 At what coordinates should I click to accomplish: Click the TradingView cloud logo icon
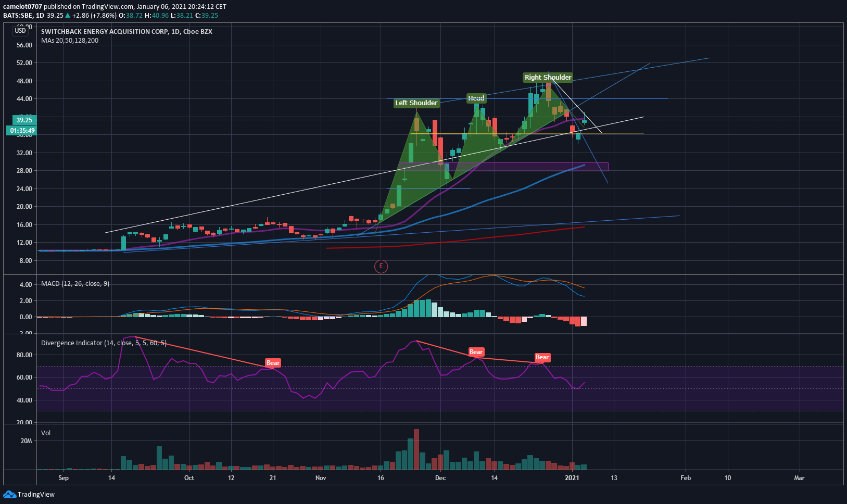pos(9,494)
